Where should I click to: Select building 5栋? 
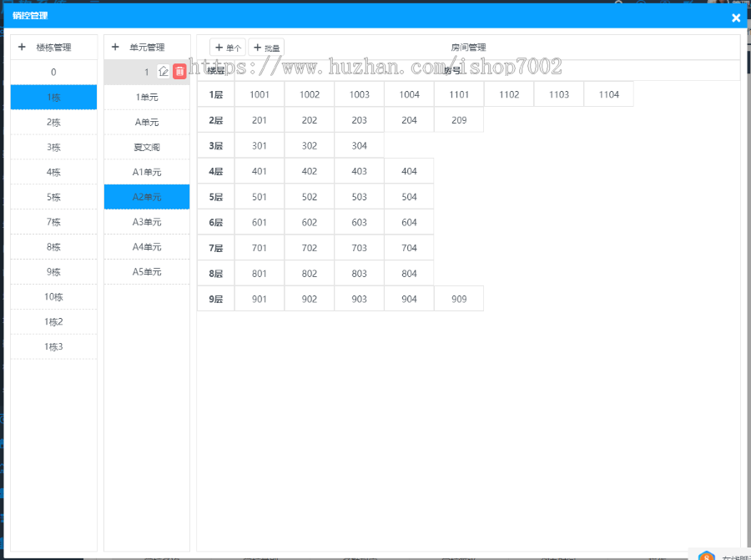click(x=53, y=197)
